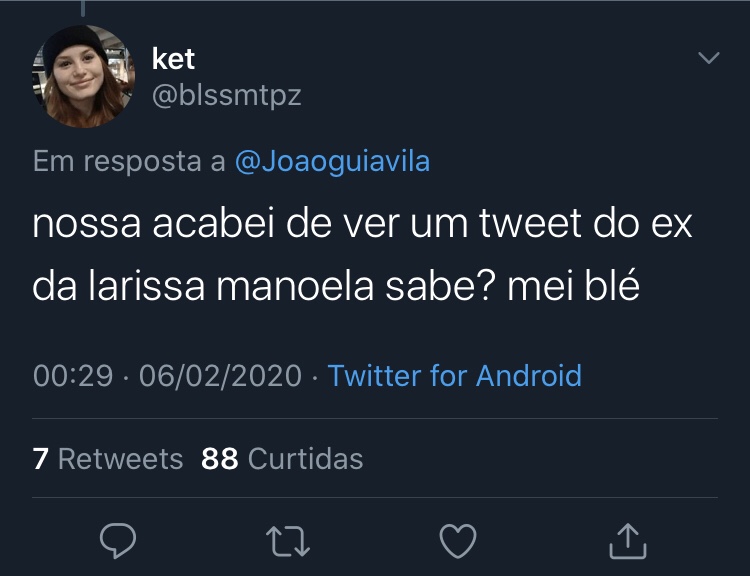Open tweet options with the chevron arrow
Screen dimensions: 750x576
pos(708,58)
